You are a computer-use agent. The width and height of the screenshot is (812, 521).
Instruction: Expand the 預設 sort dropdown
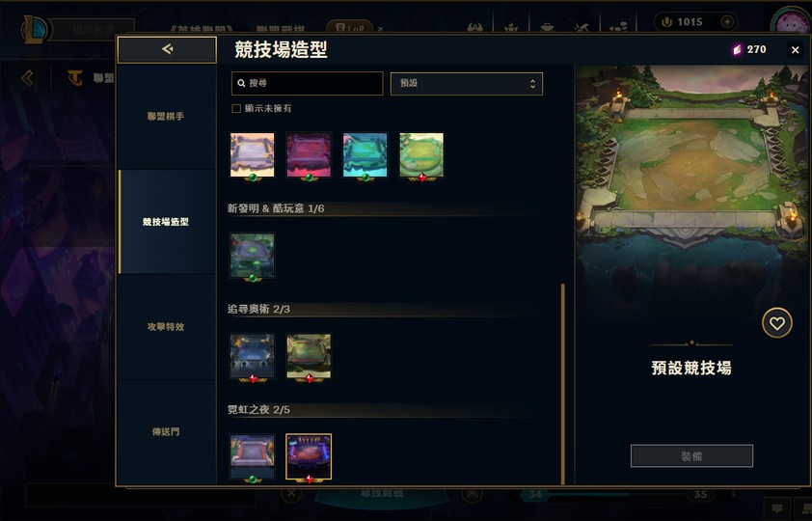[467, 84]
